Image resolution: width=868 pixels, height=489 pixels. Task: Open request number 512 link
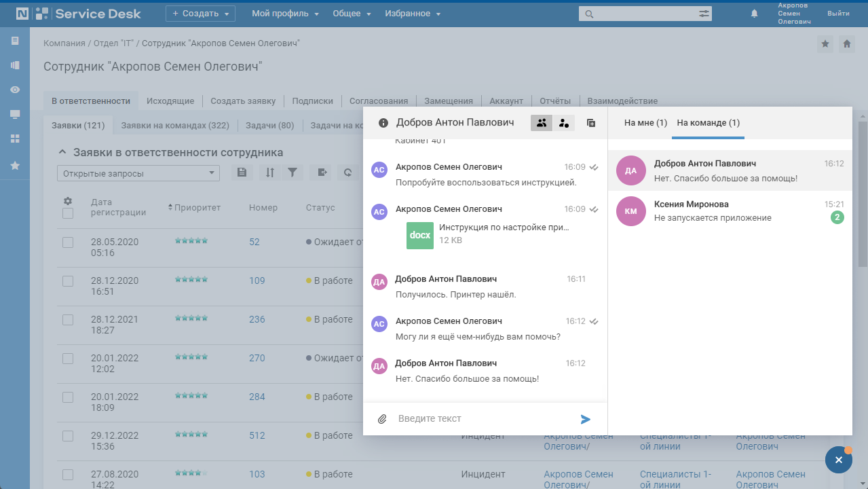[257, 435]
